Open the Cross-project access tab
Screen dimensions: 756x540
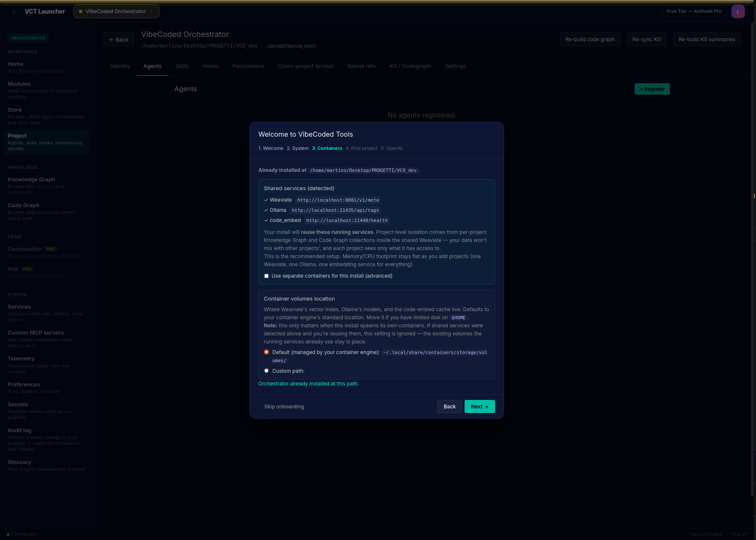305,66
